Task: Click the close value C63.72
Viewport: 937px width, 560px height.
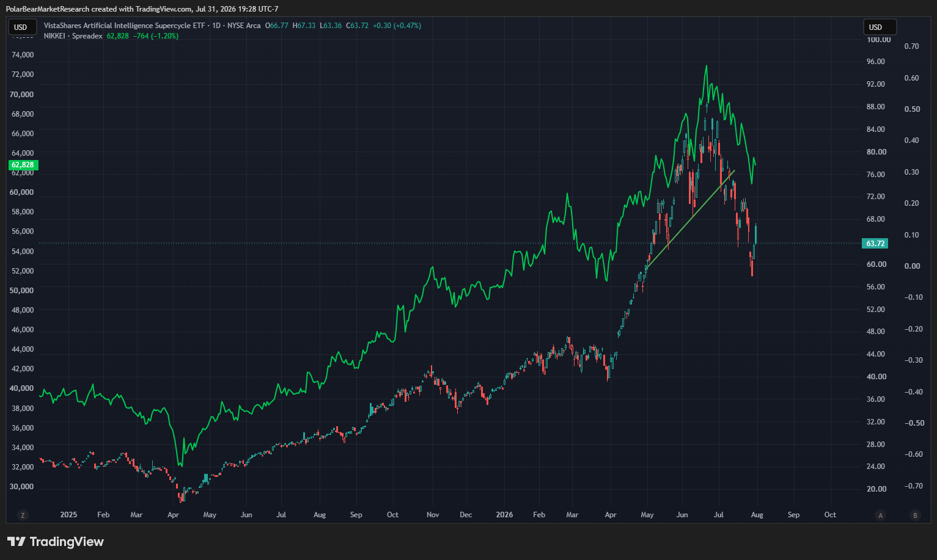Action: coord(358,26)
